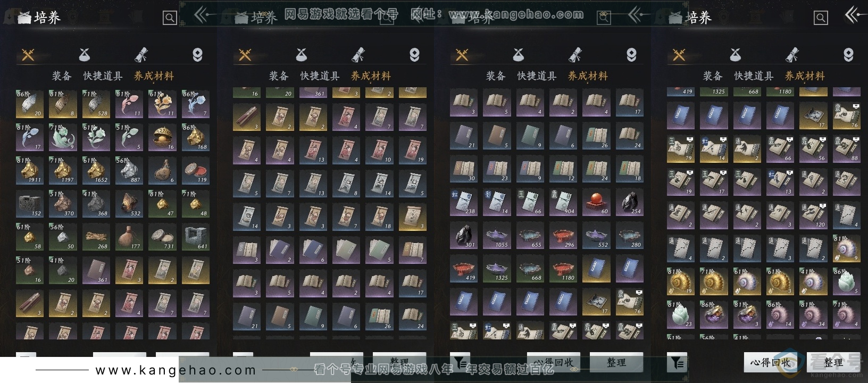
Task: Select the glowing ore with count 532
Action: tap(129, 204)
